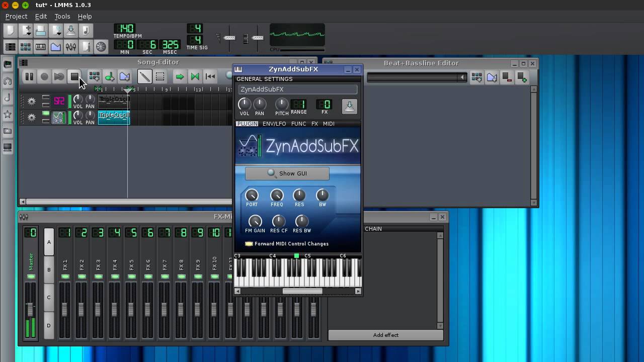Open the Project menu
This screenshot has height=362, width=644.
pos(16,17)
